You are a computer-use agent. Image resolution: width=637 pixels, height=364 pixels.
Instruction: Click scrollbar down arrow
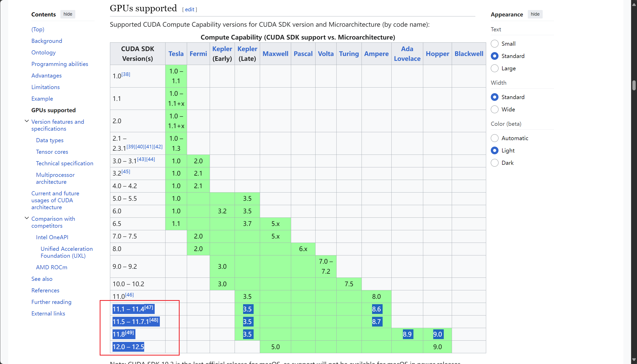(x=634, y=360)
